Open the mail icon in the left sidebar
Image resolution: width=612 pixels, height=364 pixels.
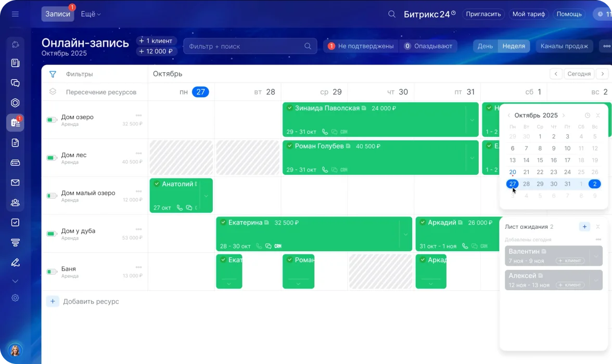point(15,183)
